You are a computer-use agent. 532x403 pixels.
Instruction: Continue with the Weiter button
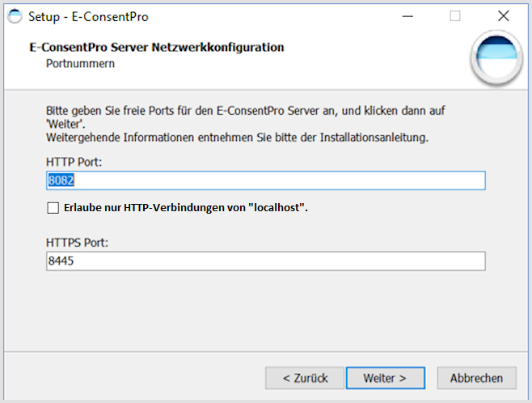point(386,378)
